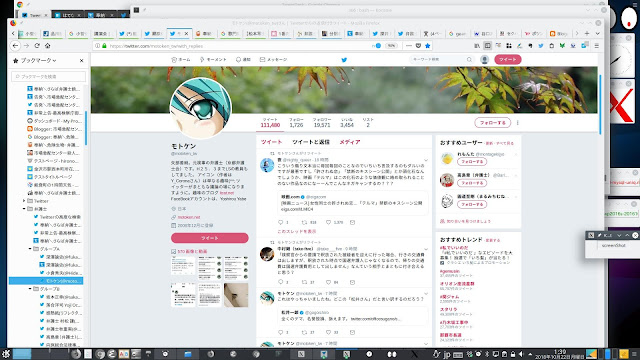Image resolution: width=640 pixels, height=360 pixels.
Task: View the following count 1,726 stat
Action: [x=296, y=123]
